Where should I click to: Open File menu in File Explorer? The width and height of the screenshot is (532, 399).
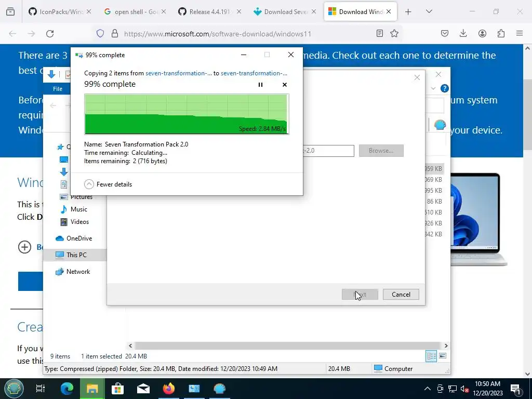pos(58,89)
